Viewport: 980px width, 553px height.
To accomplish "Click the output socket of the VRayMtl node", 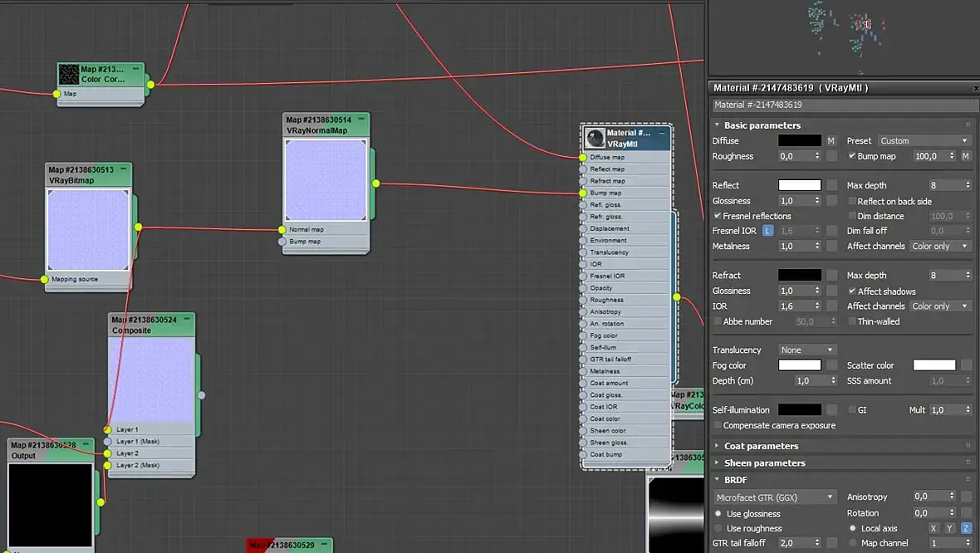I will point(677,296).
